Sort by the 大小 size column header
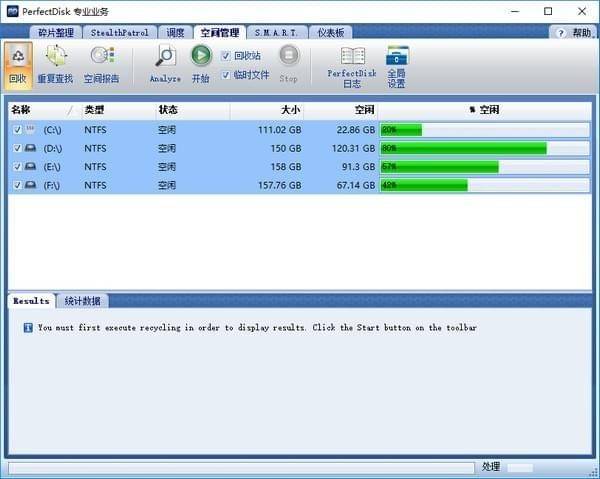Viewport: 600px width, 479px height. point(267,110)
